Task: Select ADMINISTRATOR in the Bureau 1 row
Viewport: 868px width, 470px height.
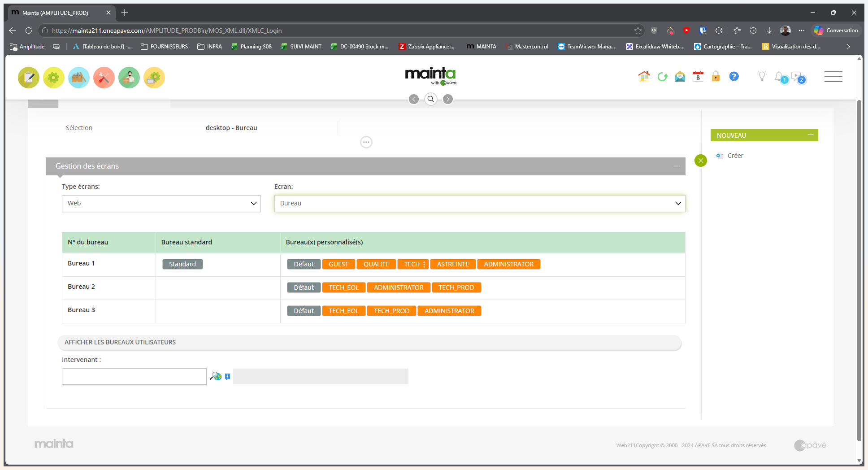Action: (509, 264)
